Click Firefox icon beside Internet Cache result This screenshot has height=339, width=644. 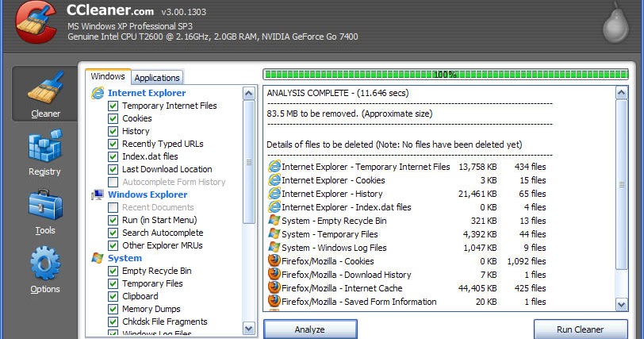274,287
